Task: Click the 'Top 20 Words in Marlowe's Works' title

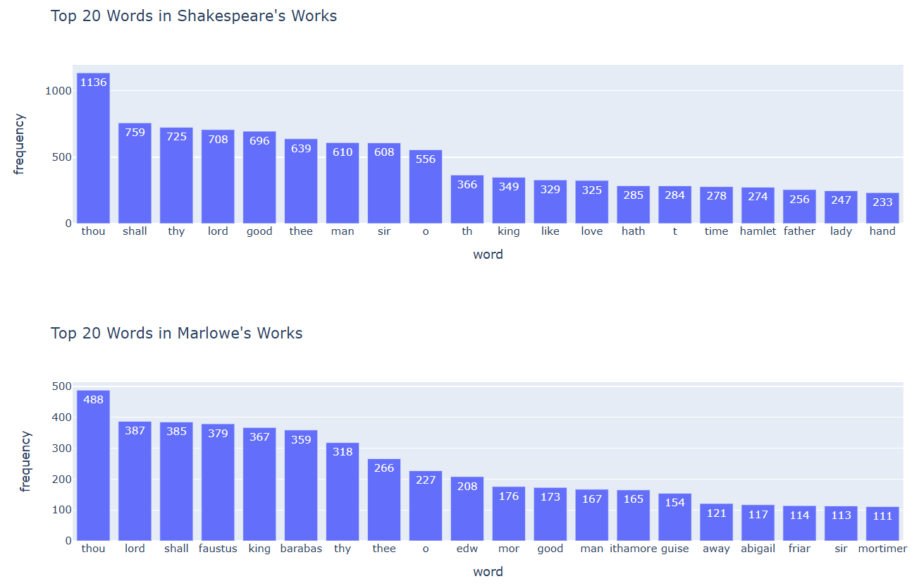Action: pyautogui.click(x=176, y=333)
